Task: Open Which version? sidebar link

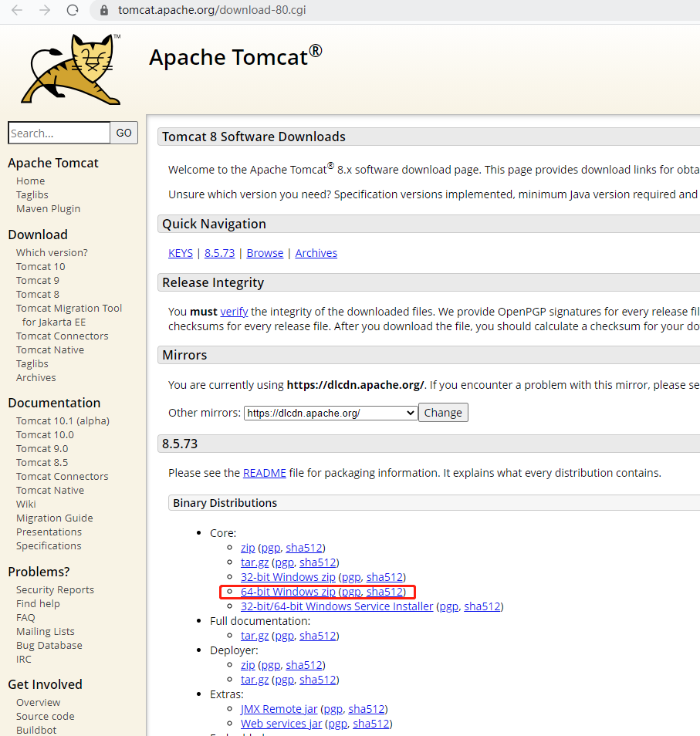Action: [x=52, y=252]
